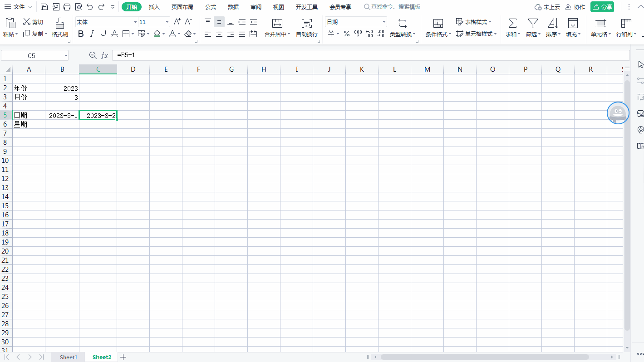Image resolution: width=644 pixels, height=362 pixels.
Task: Click the green 分享 share button
Action: (602, 7)
